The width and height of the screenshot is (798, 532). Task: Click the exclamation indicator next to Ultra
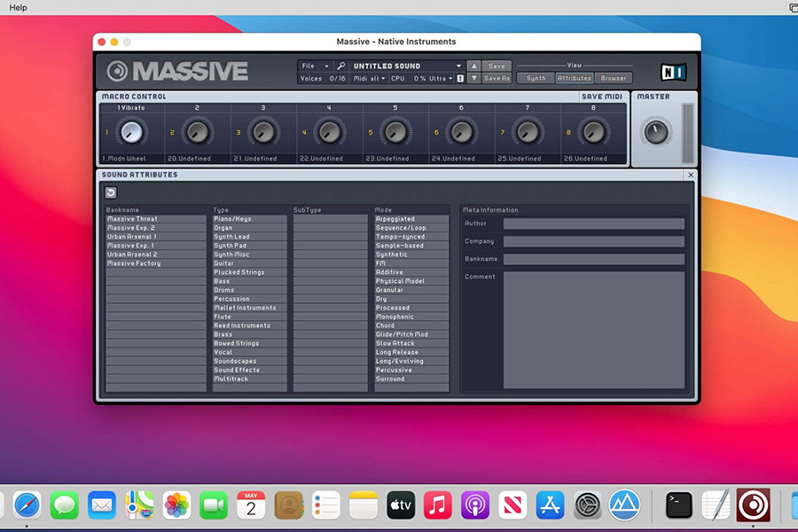[x=460, y=76]
